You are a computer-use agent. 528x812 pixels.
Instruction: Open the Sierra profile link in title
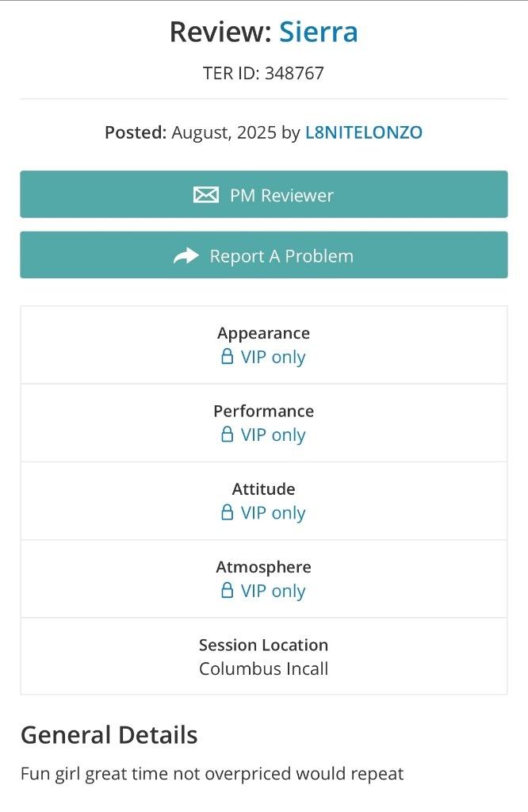pyautogui.click(x=318, y=32)
